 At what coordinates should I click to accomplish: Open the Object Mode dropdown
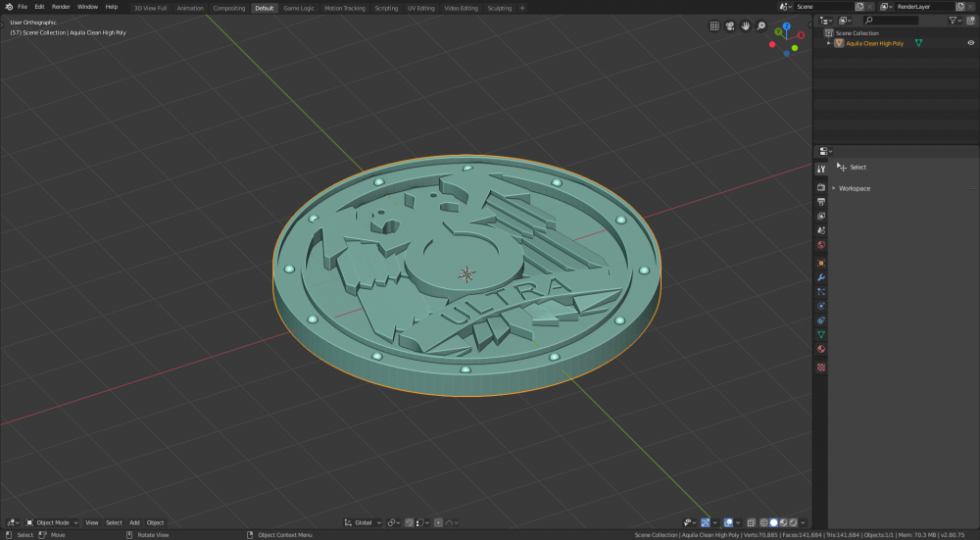52,522
